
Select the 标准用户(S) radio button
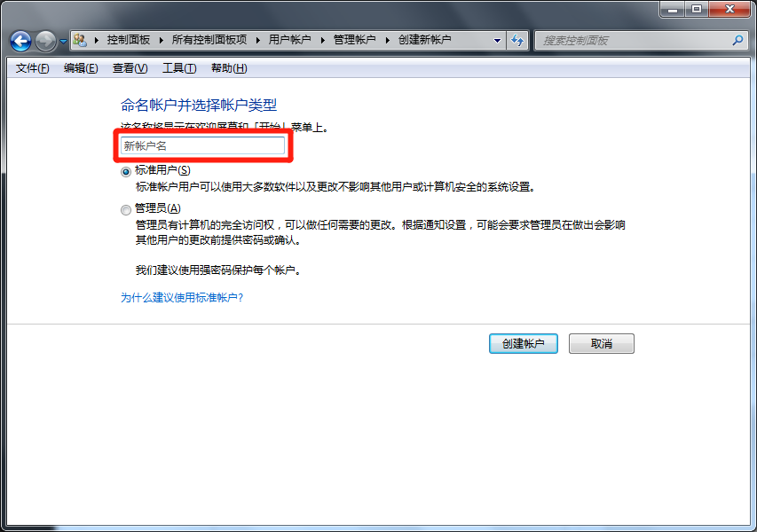tap(126, 172)
